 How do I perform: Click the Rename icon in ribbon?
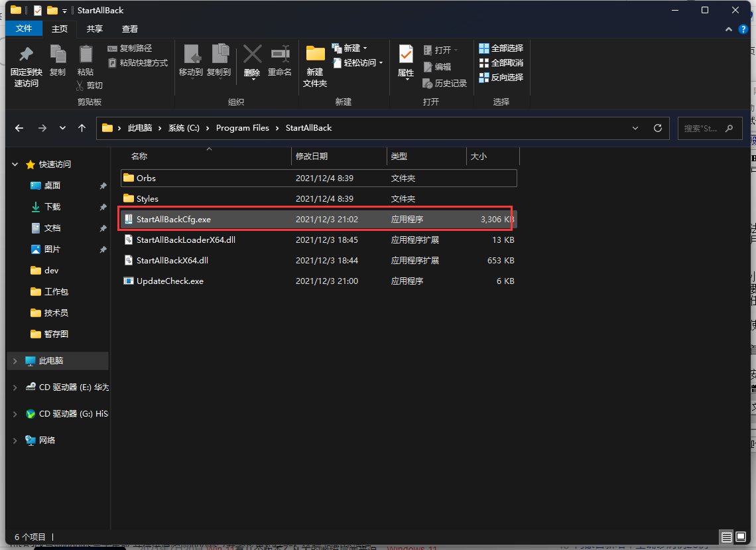pos(280,54)
